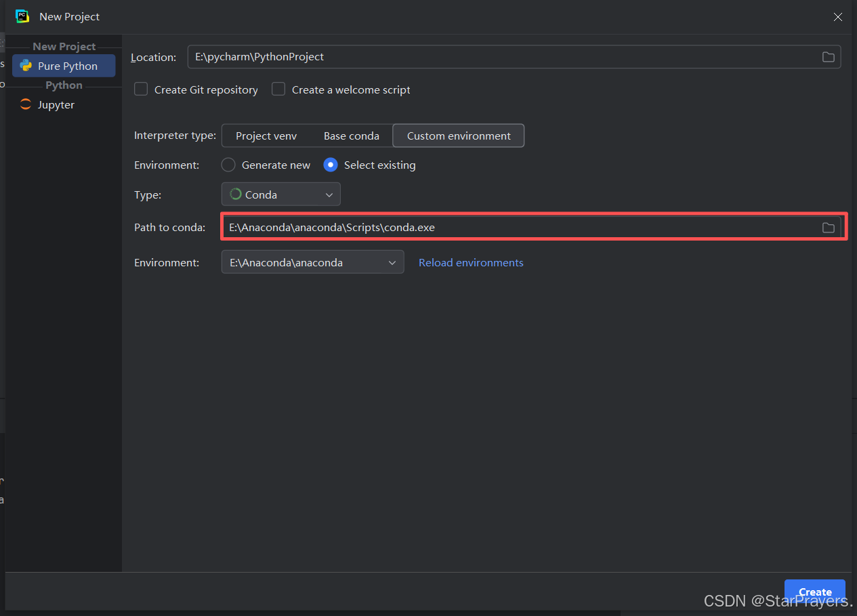Click the Path to conda label
Screen dimensions: 857x616
169,228
